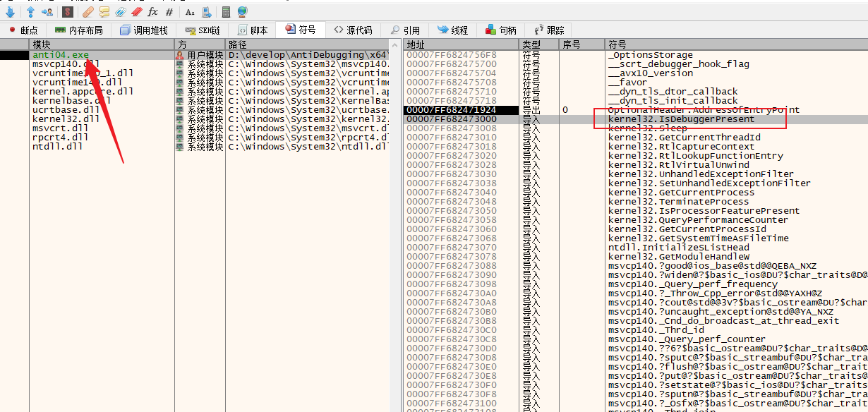Open the comments toolbar icon
Viewport: 868px width, 412px height.
(x=104, y=12)
